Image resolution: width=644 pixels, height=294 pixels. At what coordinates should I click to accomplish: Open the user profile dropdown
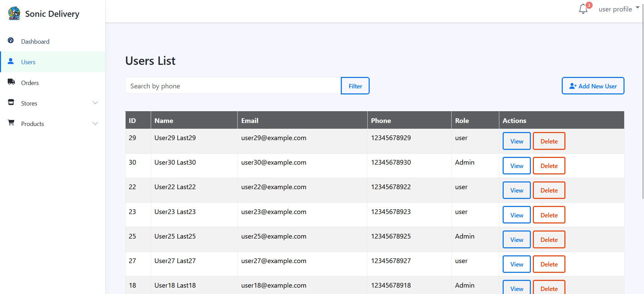[619, 9]
